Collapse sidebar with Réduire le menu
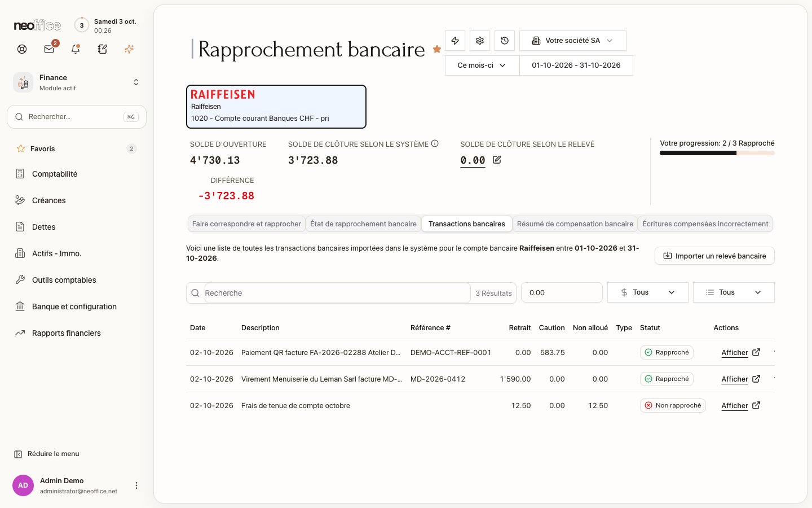Screen dimensions: 812x508 point(47,454)
